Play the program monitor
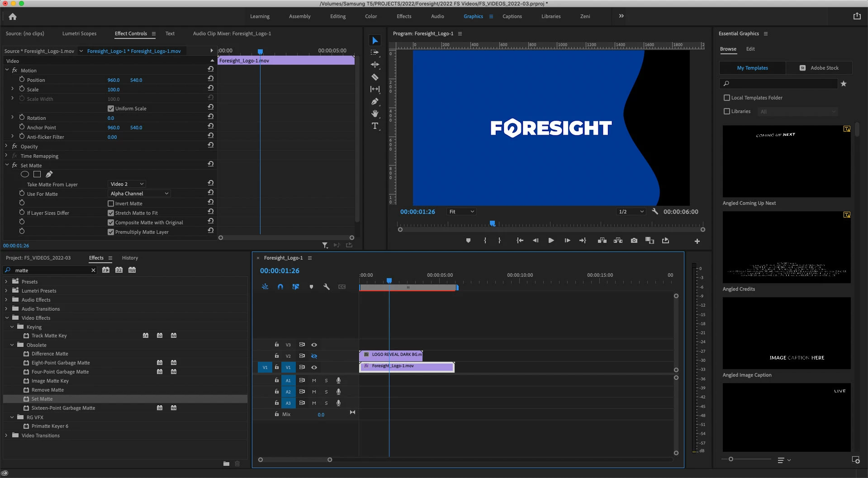Image resolution: width=868 pixels, height=478 pixels. click(x=551, y=241)
